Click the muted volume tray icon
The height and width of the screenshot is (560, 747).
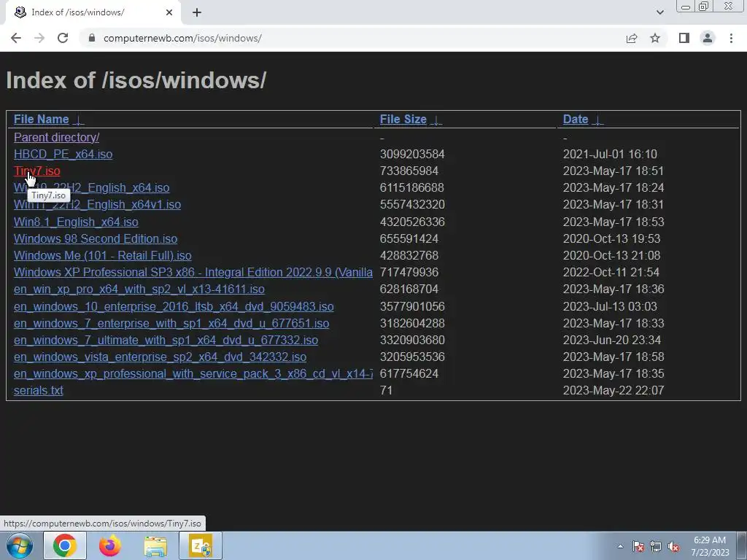point(673,546)
